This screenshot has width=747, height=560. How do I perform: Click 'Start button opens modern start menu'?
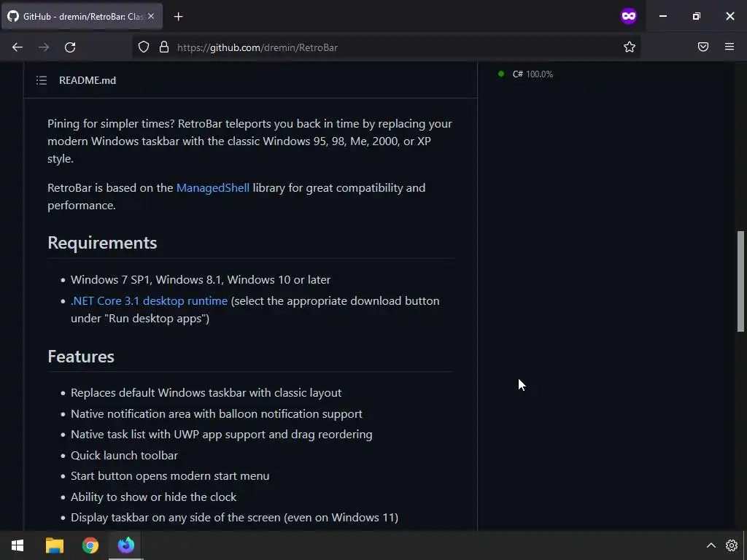(170, 475)
